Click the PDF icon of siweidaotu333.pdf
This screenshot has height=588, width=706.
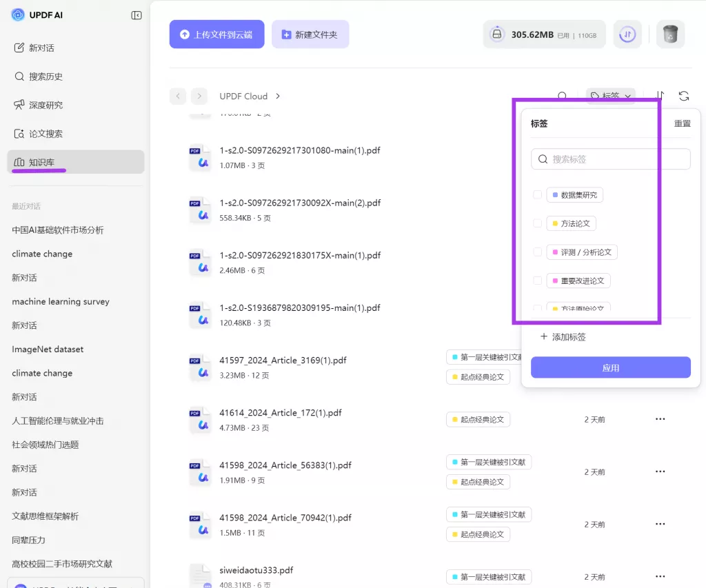click(x=201, y=576)
